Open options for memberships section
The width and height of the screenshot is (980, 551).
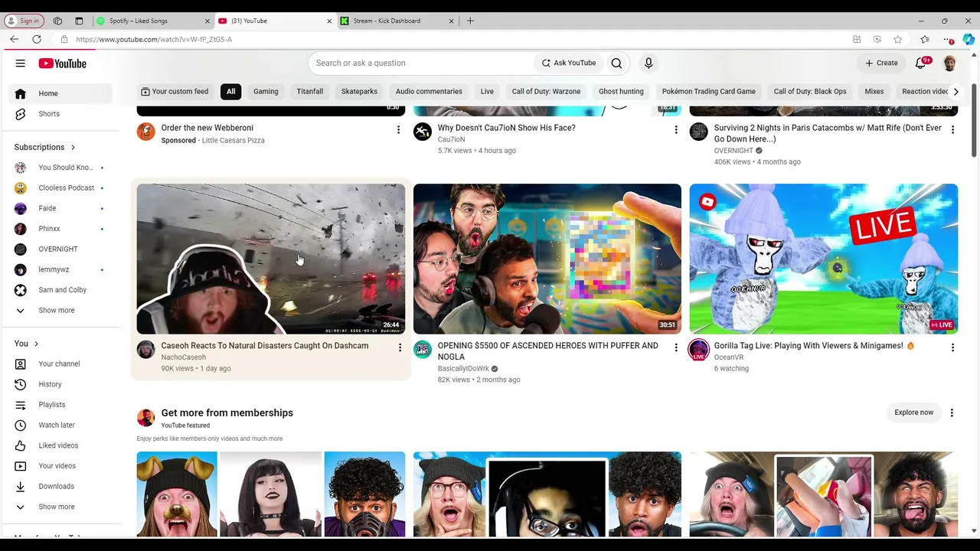pos(952,412)
